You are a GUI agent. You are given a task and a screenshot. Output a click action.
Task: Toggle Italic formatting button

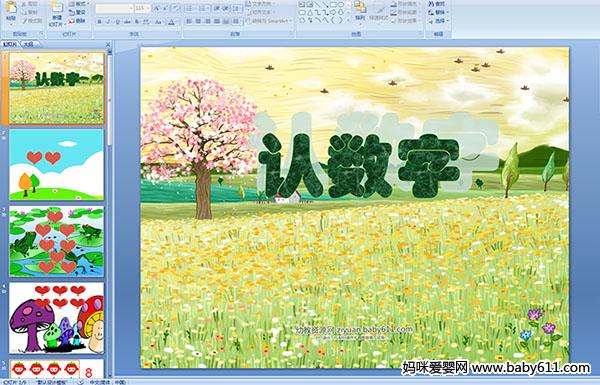point(108,22)
